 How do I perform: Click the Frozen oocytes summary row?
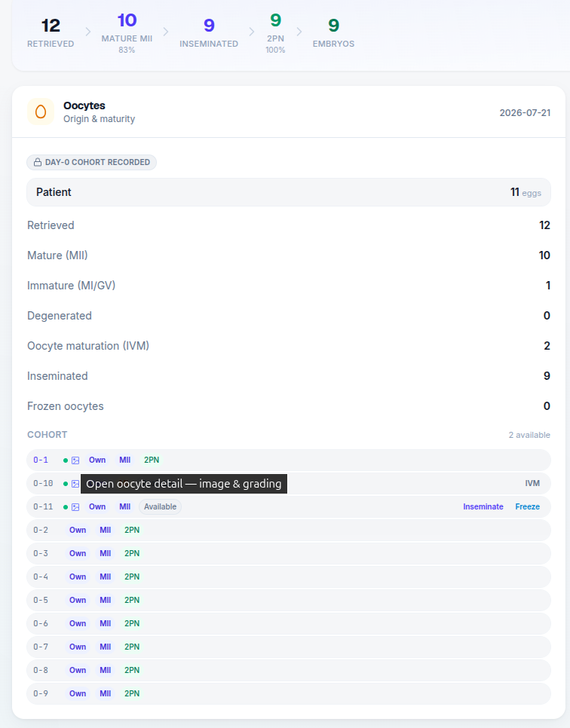(x=289, y=406)
